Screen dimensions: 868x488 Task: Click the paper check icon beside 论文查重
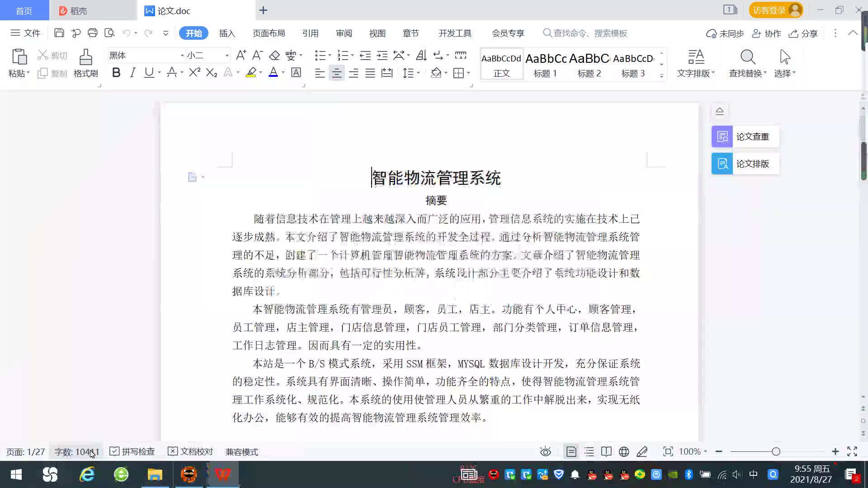722,136
